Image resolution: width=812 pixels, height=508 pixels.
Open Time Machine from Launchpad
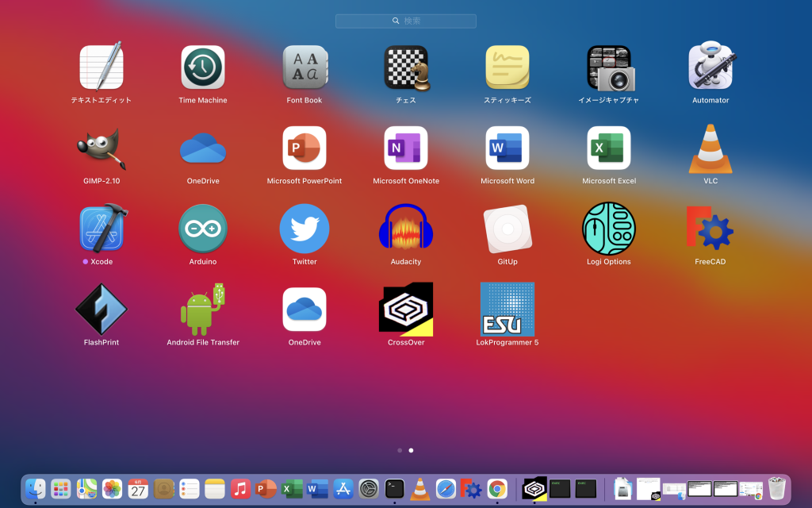click(203, 67)
